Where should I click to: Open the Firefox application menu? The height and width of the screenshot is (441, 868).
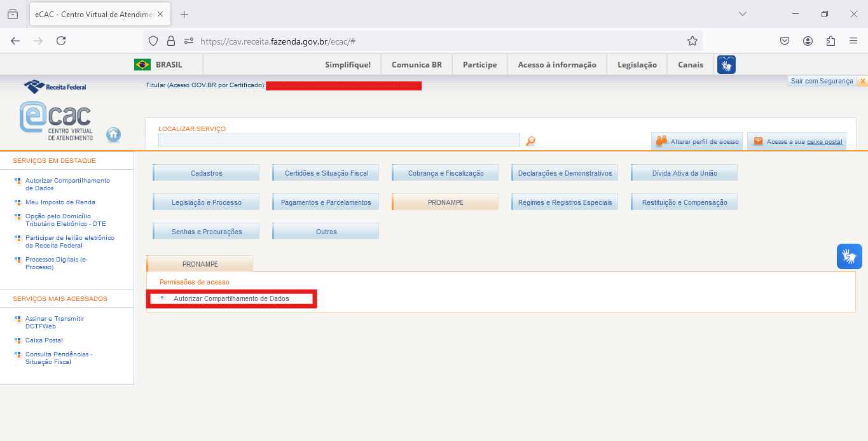coord(853,41)
